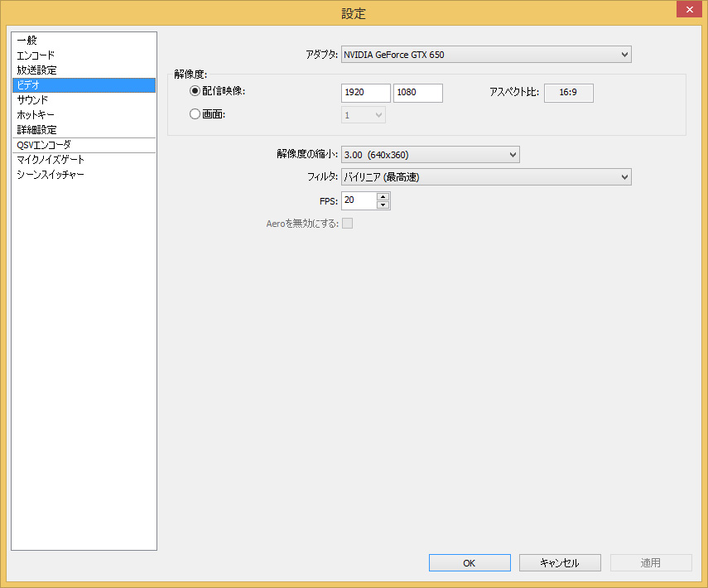Open マイクノイズゲート settings
Image resolution: width=708 pixels, height=588 pixels.
(x=84, y=160)
